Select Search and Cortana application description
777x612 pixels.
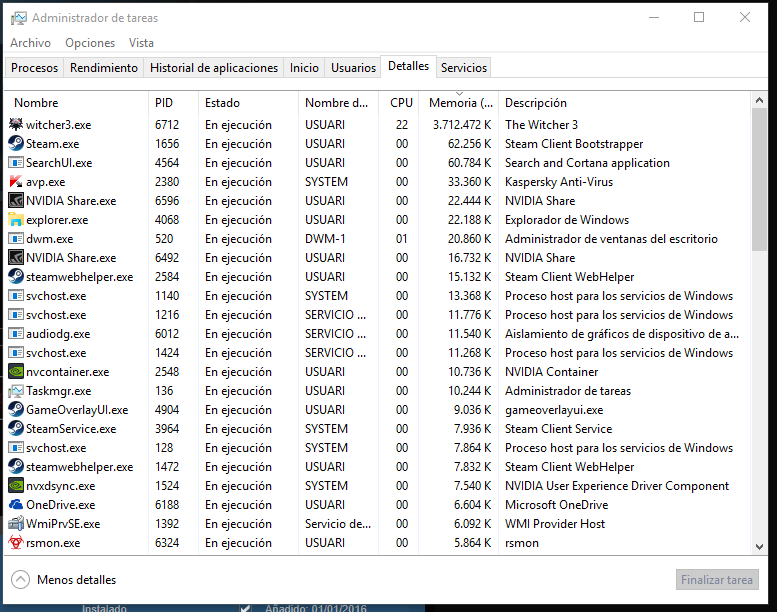pyautogui.click(x=587, y=163)
